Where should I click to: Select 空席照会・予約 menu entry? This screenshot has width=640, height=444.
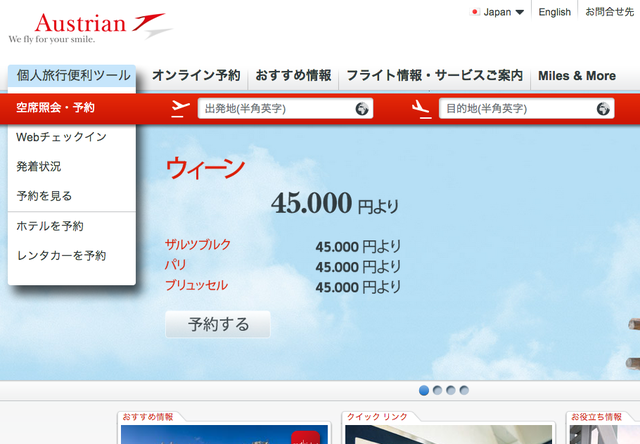coord(55,108)
